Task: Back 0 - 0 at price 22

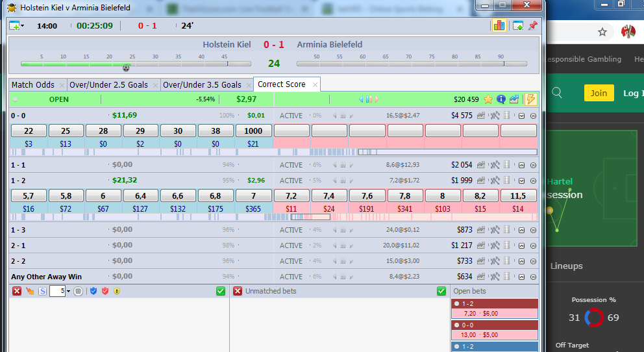Action: tap(29, 131)
